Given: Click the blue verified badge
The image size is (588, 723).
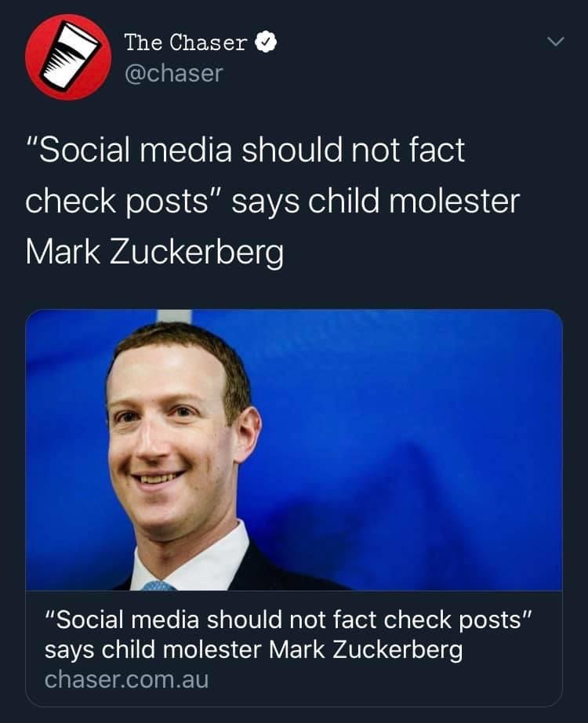Looking at the screenshot, I should coord(267,42).
